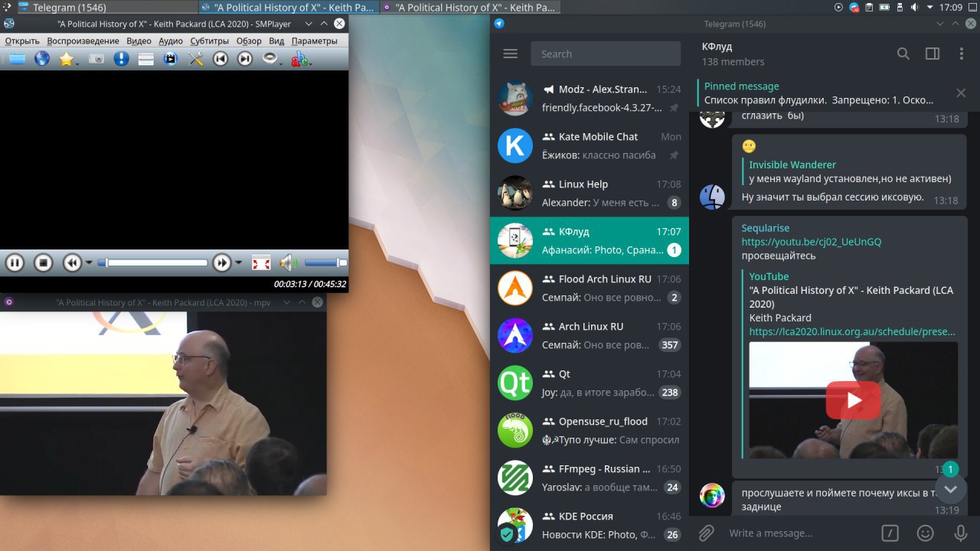Image resolution: width=980 pixels, height=551 pixels.
Task: Close the pinned message bar
Action: 961,93
